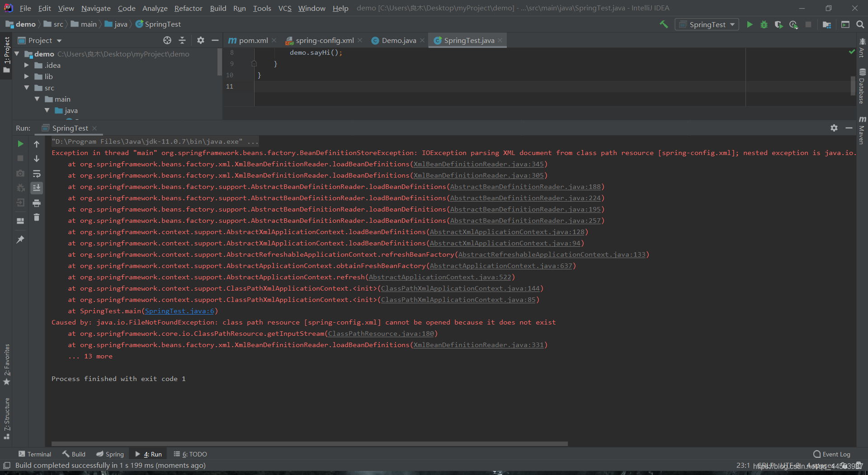Click the Search Everywhere magnifier icon
Viewport: 868px width, 475px height.
(x=860, y=24)
